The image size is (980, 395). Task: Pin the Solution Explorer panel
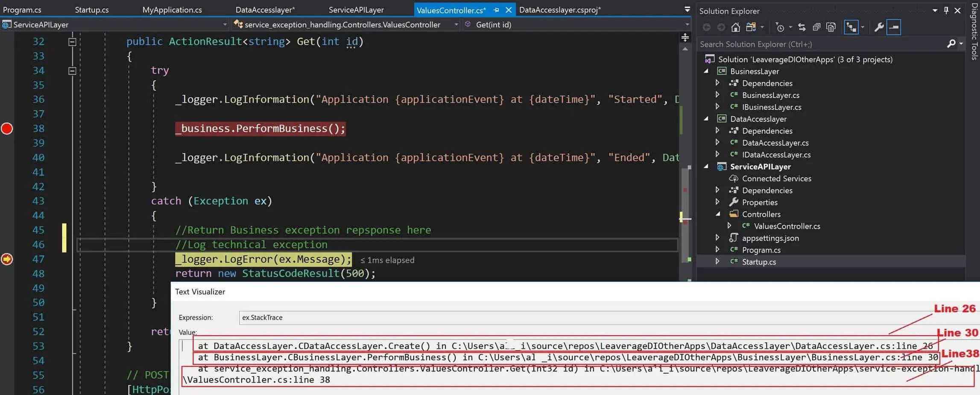tap(946, 11)
